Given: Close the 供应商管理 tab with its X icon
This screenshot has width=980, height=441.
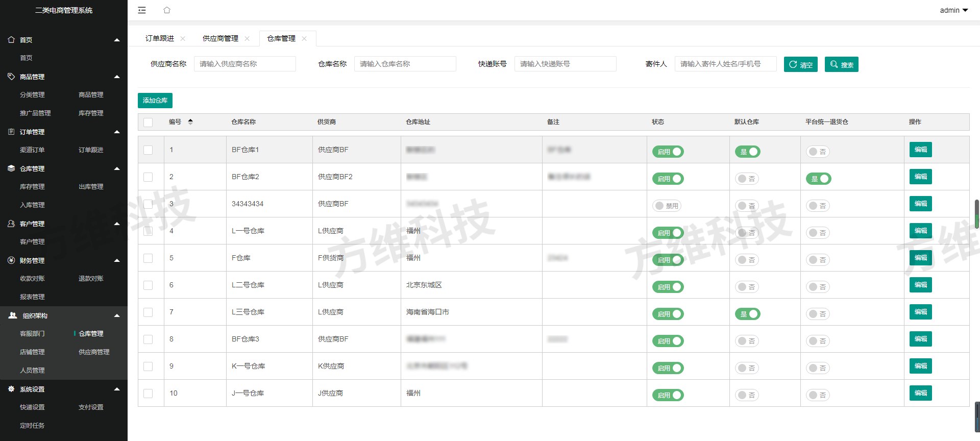Looking at the screenshot, I should click(x=247, y=39).
